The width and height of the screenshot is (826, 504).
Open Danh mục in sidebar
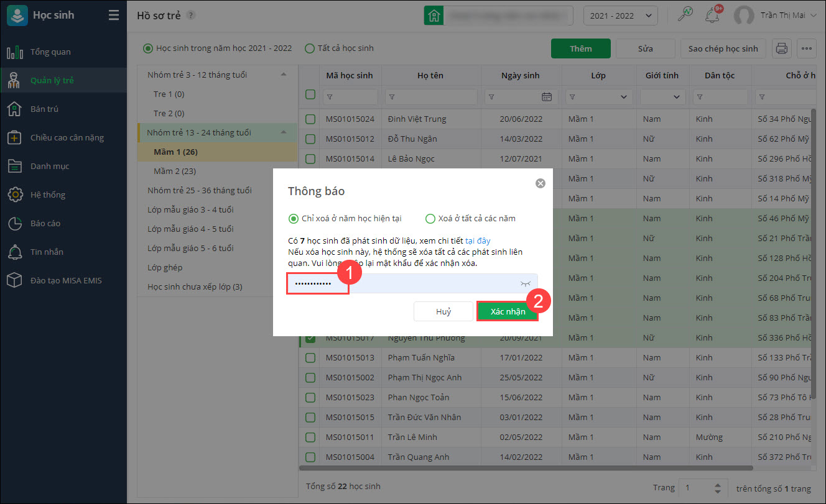[x=63, y=166]
